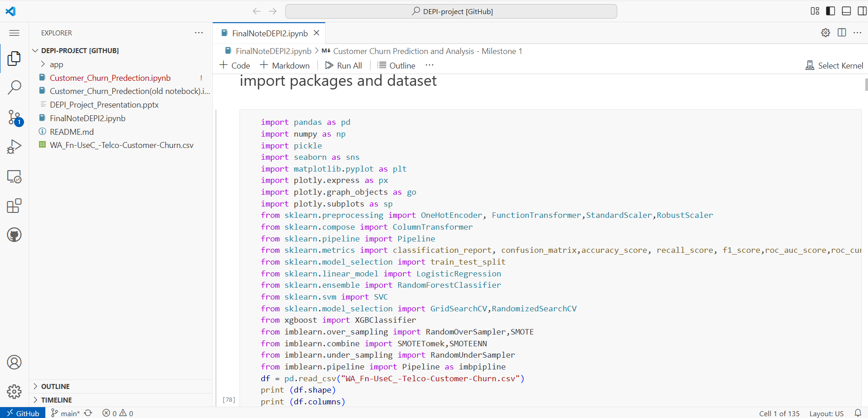Open the GitHub view in activity bar
868x418 pixels.
(14, 235)
